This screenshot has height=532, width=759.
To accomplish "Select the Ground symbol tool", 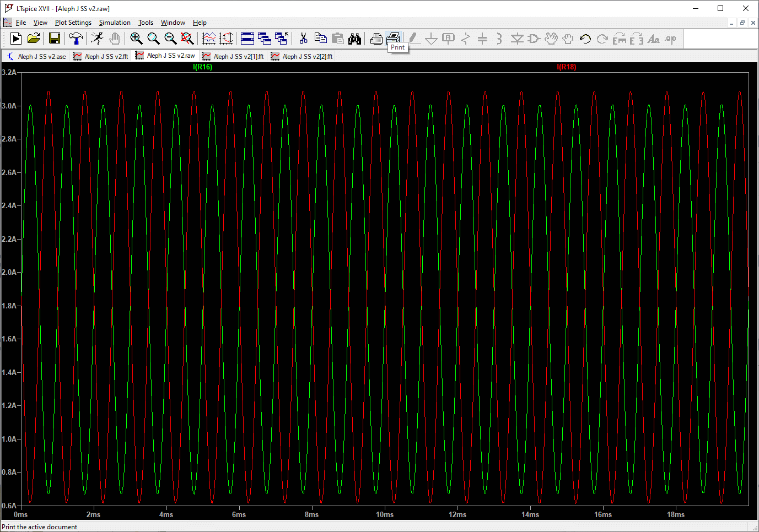I will pyautogui.click(x=432, y=39).
